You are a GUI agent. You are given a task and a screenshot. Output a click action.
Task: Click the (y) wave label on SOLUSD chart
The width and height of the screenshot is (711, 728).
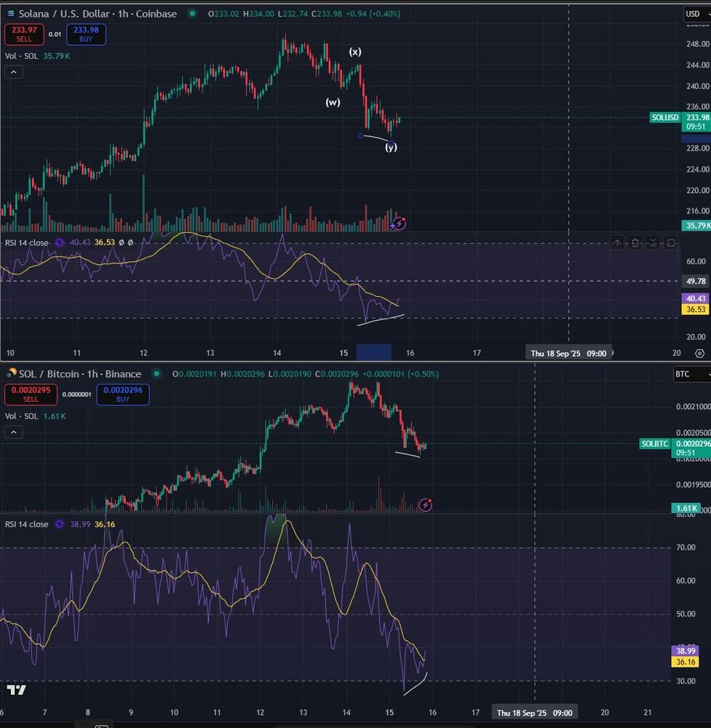[x=392, y=147]
